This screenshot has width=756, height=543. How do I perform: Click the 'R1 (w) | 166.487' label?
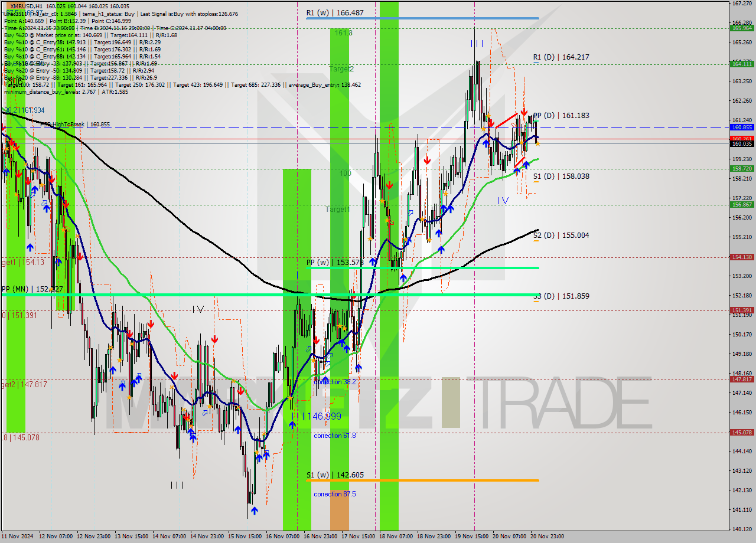pos(335,12)
